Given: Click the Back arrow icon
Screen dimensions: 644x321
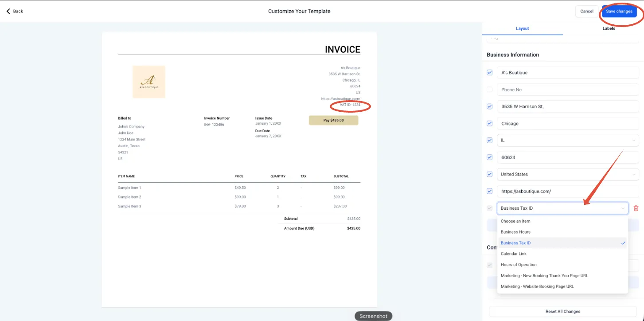Looking at the screenshot, I should click(8, 11).
